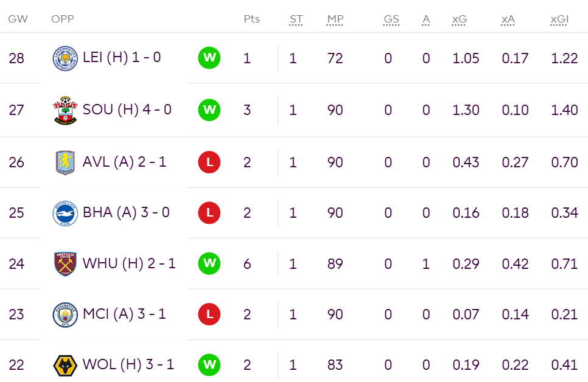Click the red L badge for gameweek 26
588x382 pixels.
click(x=209, y=162)
